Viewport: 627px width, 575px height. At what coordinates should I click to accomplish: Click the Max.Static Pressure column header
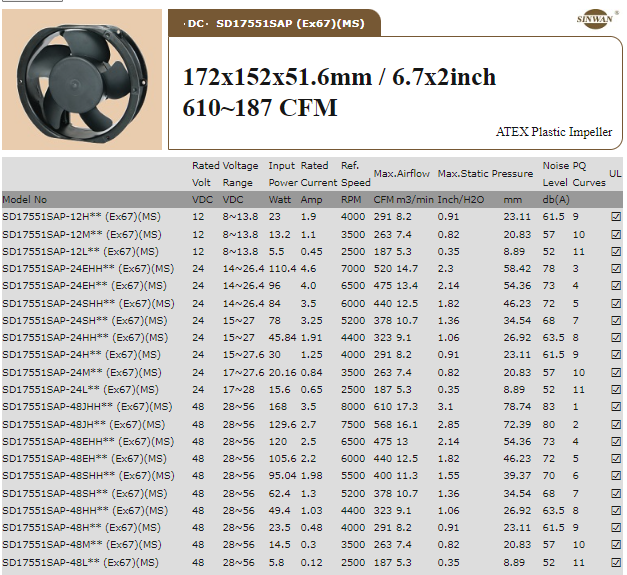(485, 174)
